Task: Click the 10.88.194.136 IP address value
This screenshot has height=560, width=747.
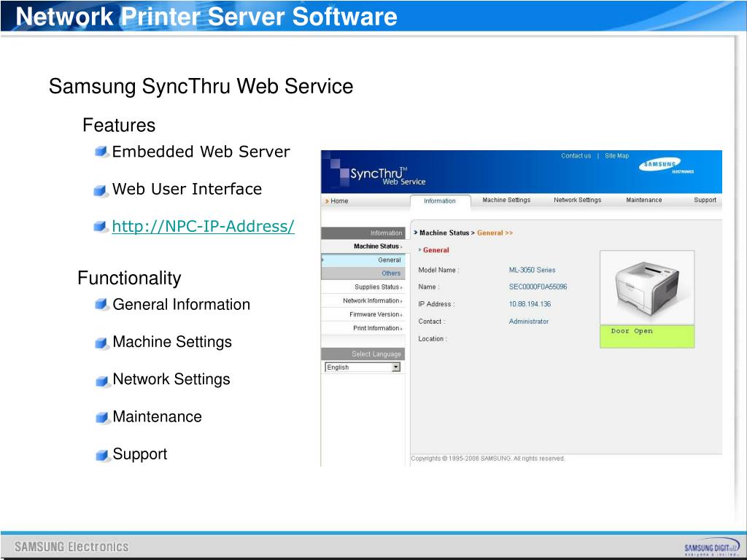Action: 530,304
